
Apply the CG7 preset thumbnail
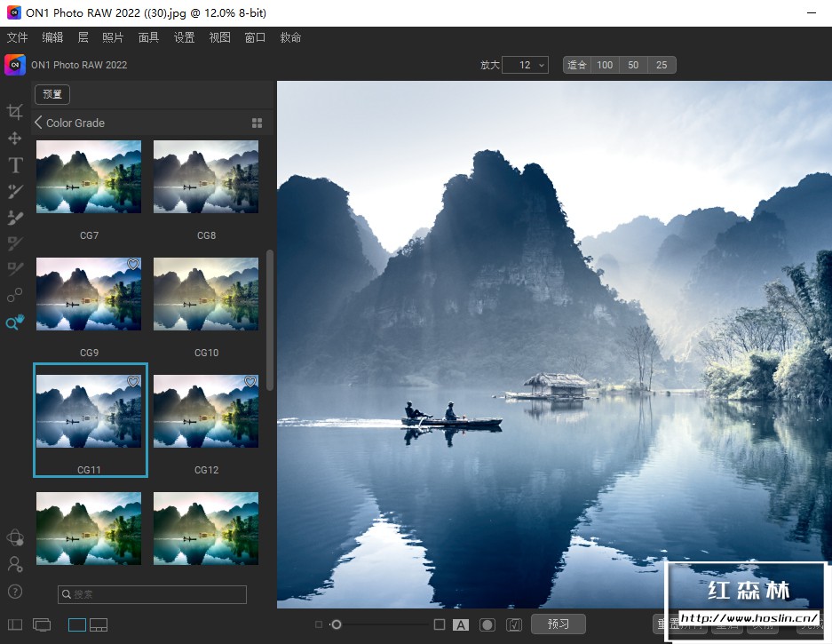(x=89, y=177)
